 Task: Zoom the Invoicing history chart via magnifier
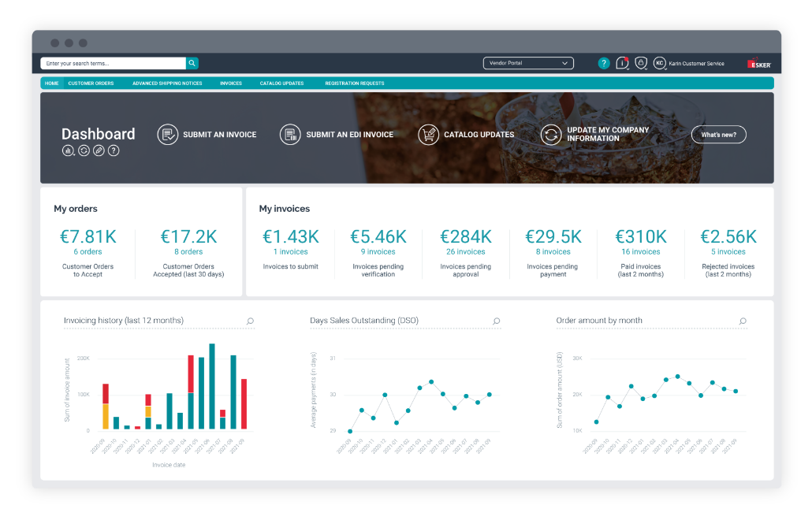tap(250, 321)
